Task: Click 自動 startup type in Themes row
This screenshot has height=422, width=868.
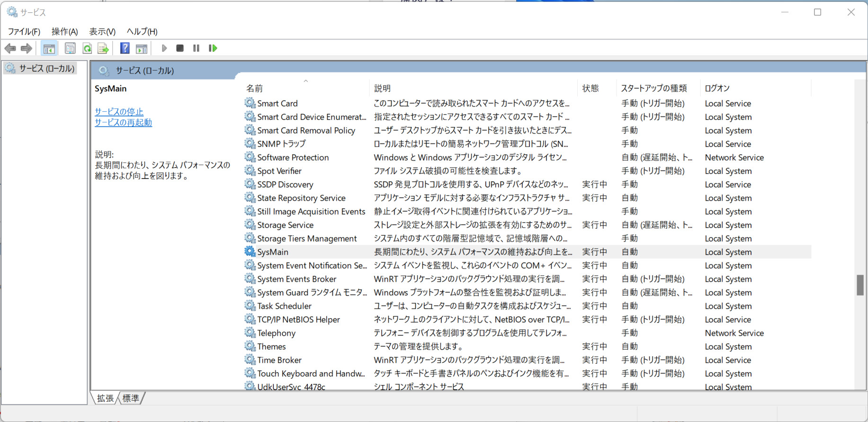Action: pos(629,346)
